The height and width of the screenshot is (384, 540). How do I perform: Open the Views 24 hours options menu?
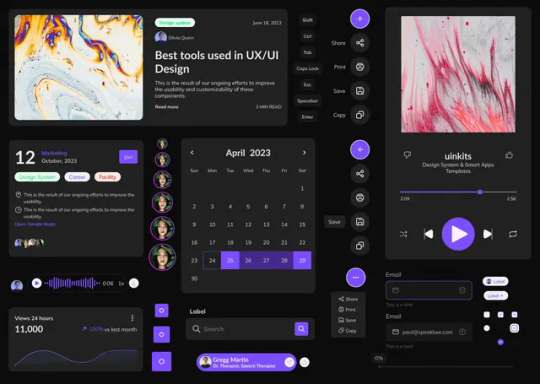[132, 318]
